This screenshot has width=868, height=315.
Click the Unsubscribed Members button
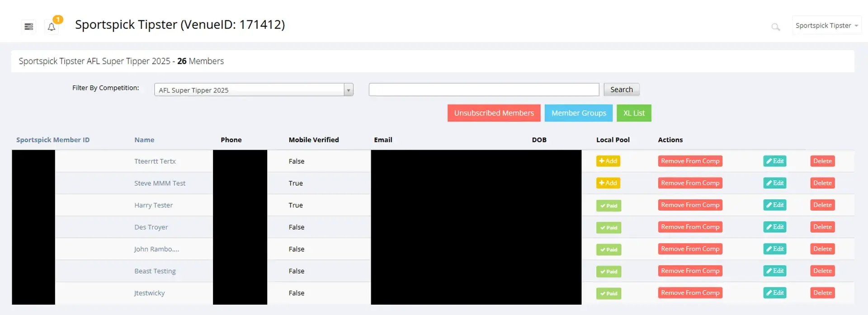(x=494, y=113)
